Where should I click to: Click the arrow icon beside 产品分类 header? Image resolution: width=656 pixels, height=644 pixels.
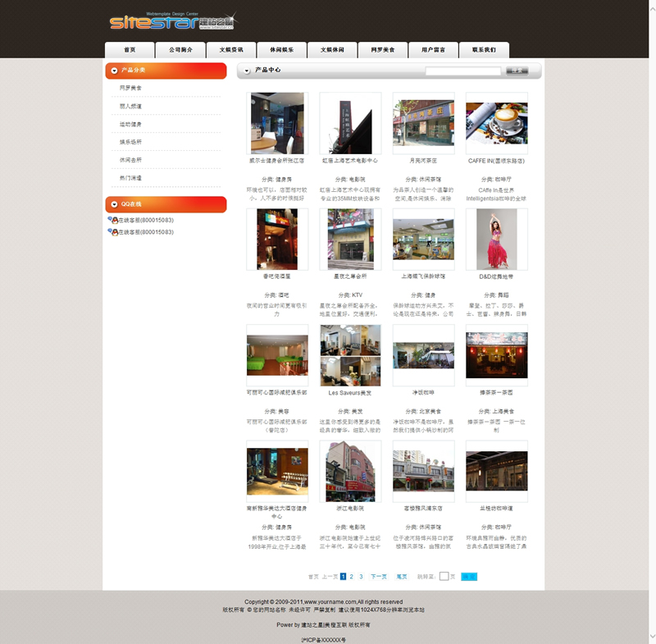114,71
